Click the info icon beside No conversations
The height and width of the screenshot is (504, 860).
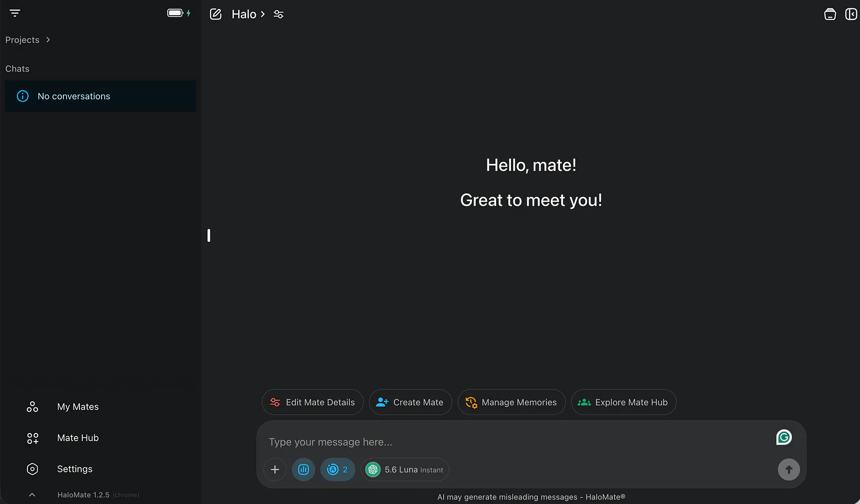click(x=23, y=96)
